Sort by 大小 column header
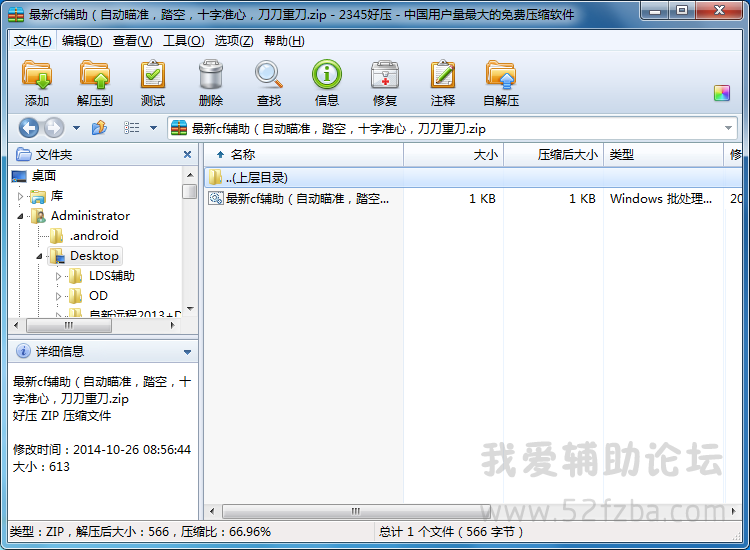Screen dimensions: 750x550 [453, 154]
